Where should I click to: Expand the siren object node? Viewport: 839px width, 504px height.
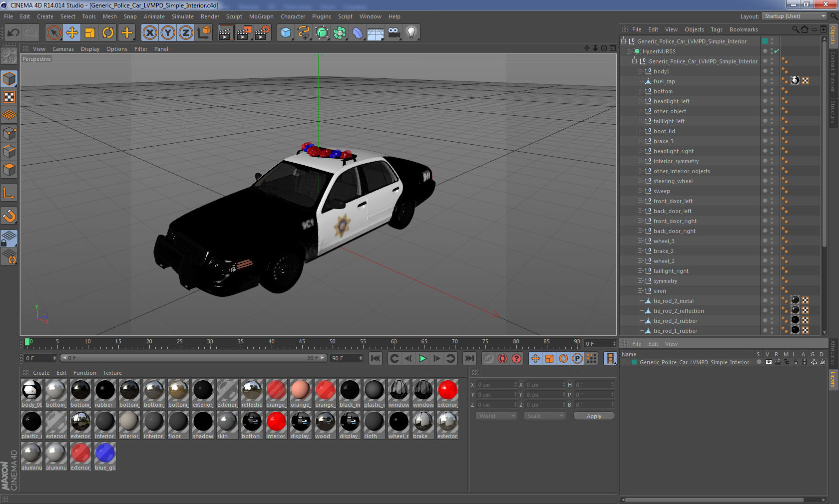(640, 291)
